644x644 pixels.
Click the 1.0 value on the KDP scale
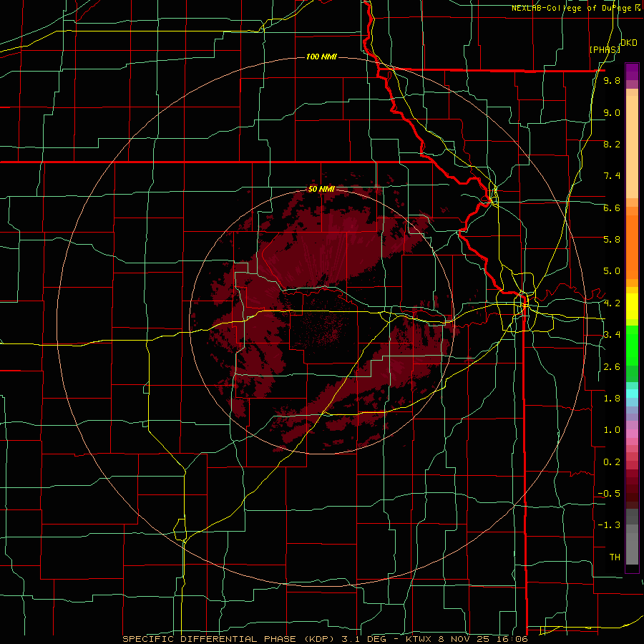[x=612, y=430]
